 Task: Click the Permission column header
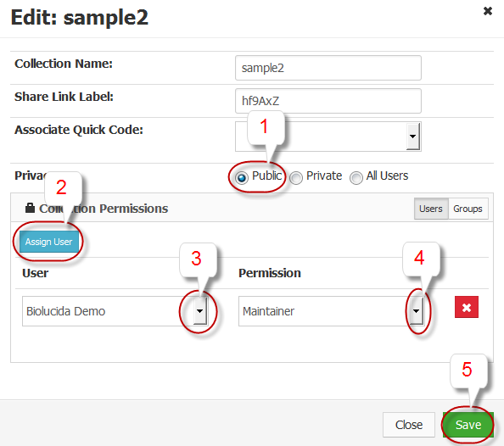point(270,273)
